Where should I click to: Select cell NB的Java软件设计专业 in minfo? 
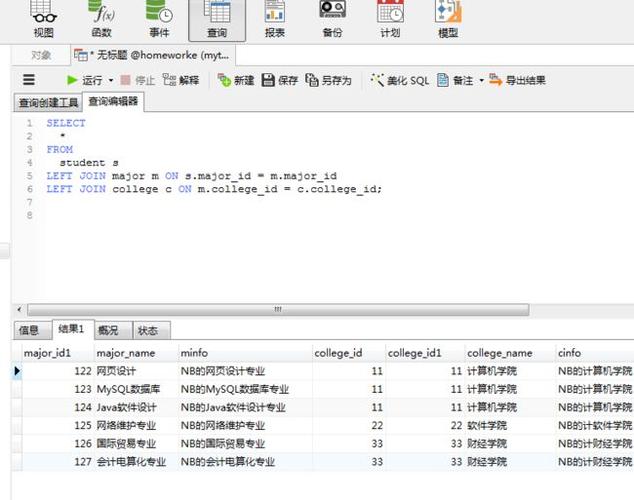click(245, 407)
